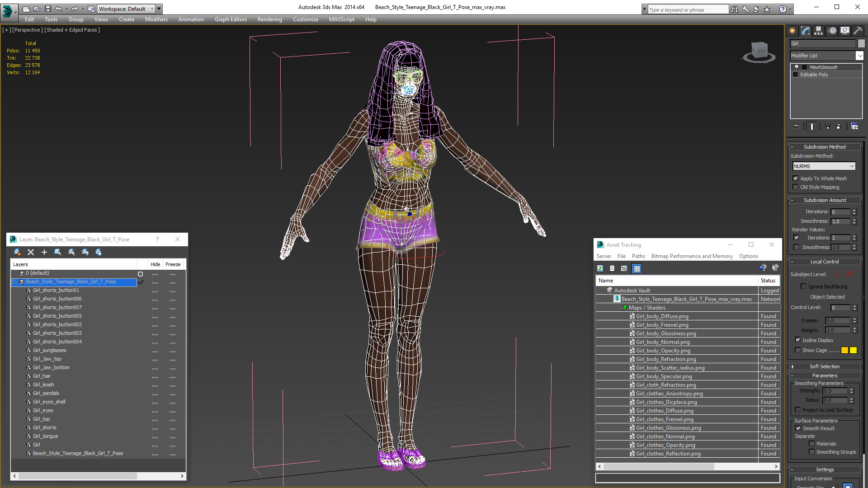Open the Motion command panel tab
The image size is (868, 488).
tap(832, 31)
